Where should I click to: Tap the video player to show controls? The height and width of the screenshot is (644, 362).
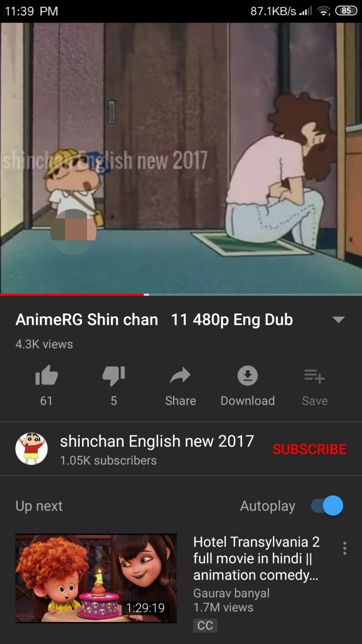tap(181, 158)
